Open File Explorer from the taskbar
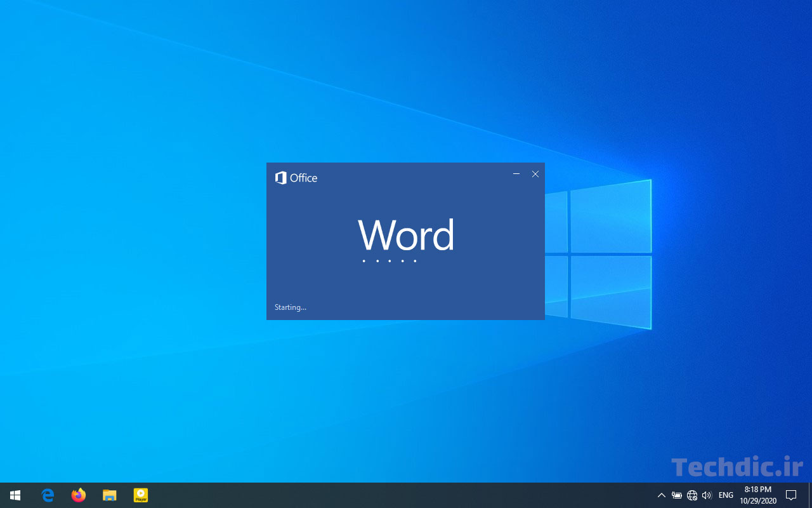Viewport: 812px width, 508px height. (x=110, y=495)
